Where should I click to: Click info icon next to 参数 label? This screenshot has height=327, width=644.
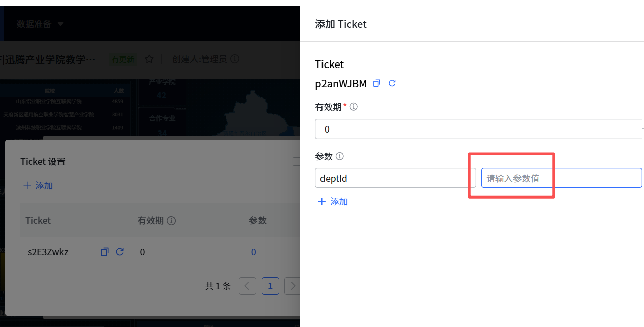pos(340,156)
